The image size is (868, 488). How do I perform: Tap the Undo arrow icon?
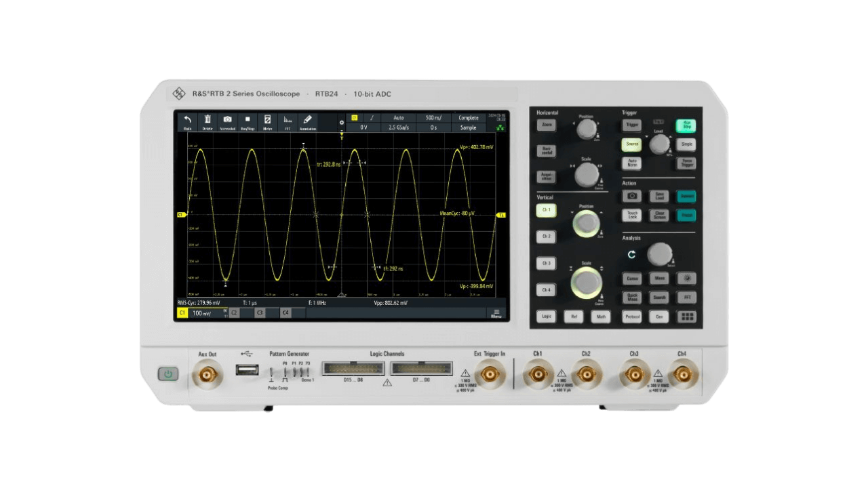tap(187, 121)
